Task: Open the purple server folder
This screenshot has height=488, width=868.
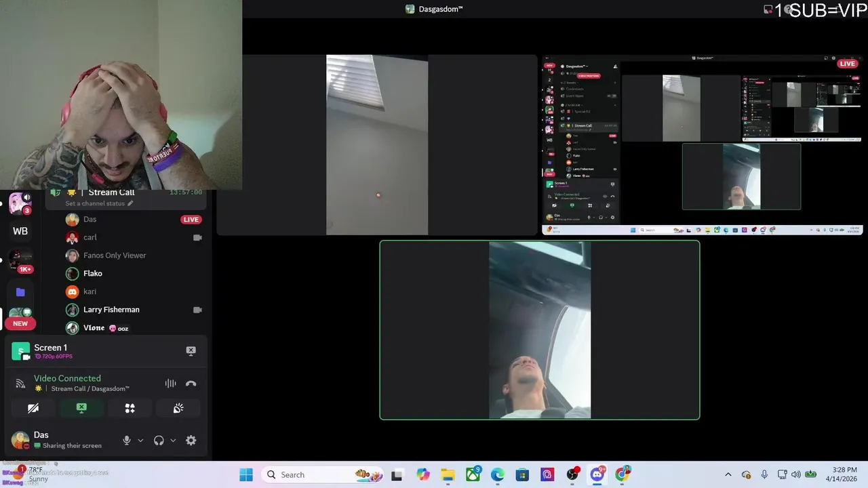Action: [20, 292]
